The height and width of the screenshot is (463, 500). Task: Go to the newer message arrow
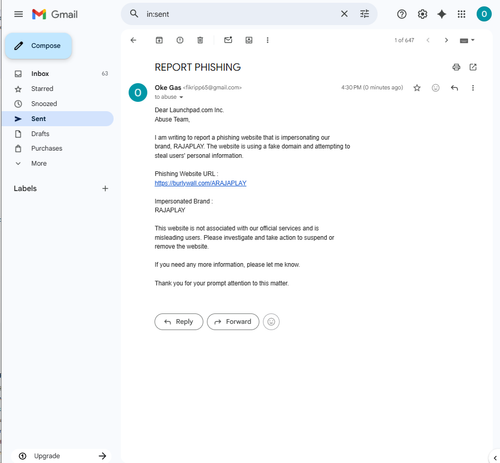pos(428,40)
